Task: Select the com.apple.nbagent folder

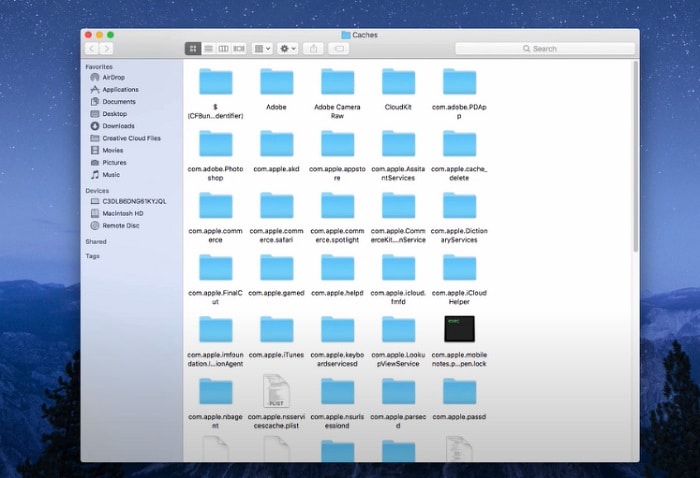Action: click(216, 392)
